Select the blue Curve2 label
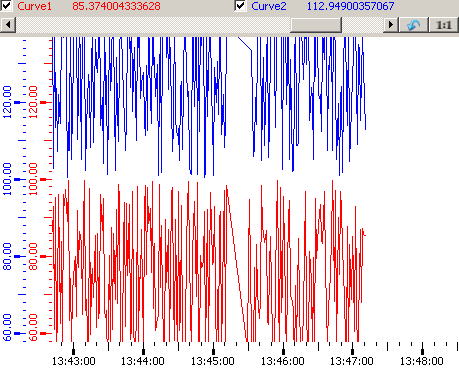The image size is (459, 368). coord(269,6)
